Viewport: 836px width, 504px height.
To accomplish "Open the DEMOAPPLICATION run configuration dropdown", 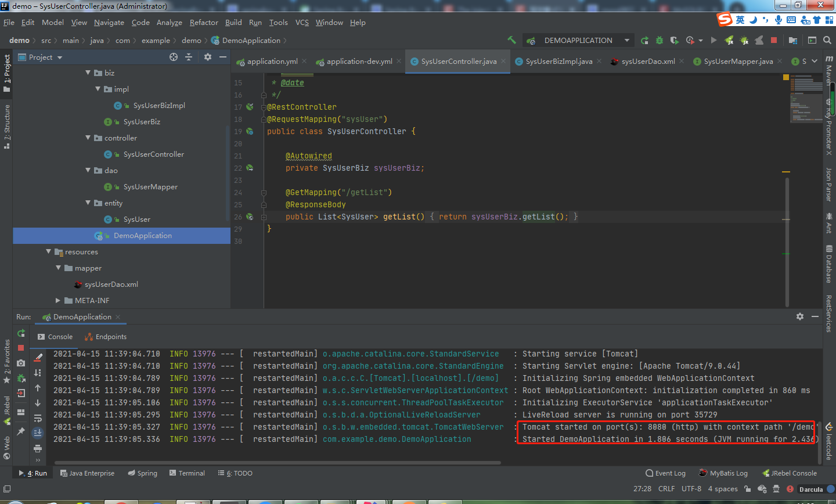I will click(578, 40).
